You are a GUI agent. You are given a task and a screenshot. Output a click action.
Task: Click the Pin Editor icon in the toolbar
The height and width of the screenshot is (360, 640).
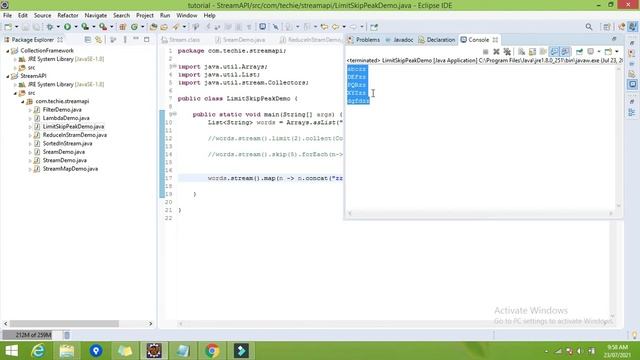point(374,27)
